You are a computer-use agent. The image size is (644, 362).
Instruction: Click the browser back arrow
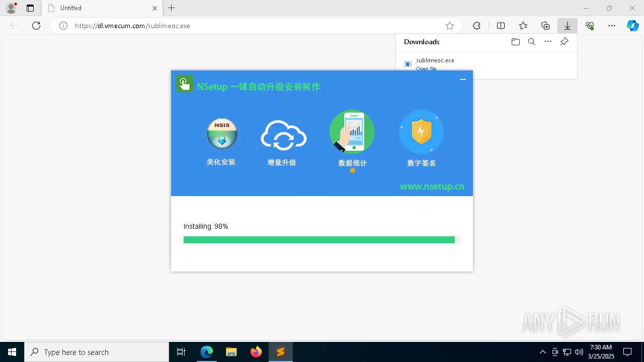pos(14,26)
